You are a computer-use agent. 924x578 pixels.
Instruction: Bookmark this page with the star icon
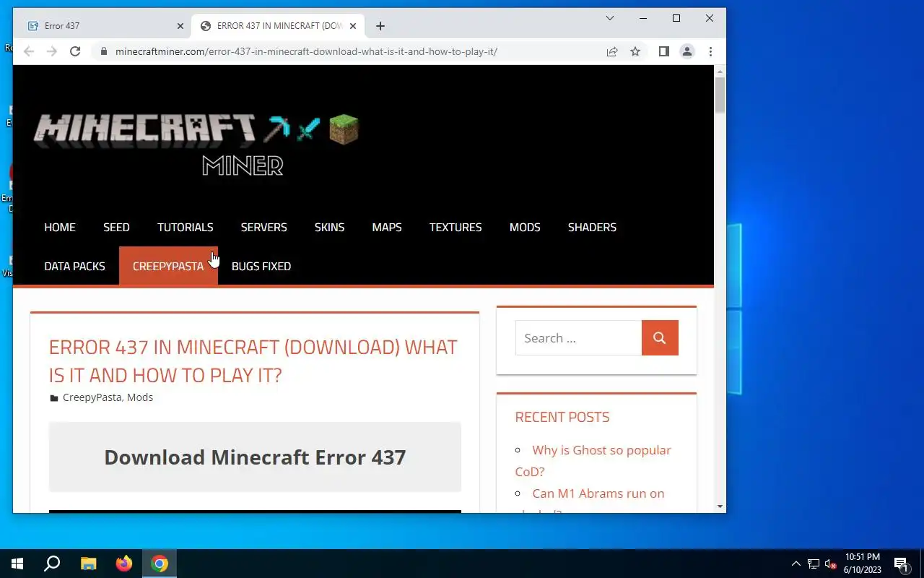pos(635,51)
